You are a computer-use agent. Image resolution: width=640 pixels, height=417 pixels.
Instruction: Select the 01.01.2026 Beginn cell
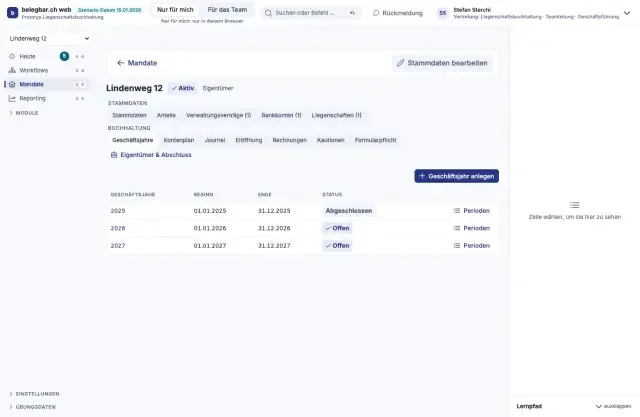210,228
